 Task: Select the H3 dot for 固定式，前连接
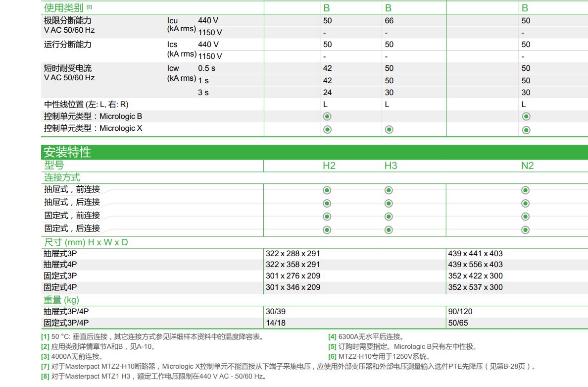[389, 217]
